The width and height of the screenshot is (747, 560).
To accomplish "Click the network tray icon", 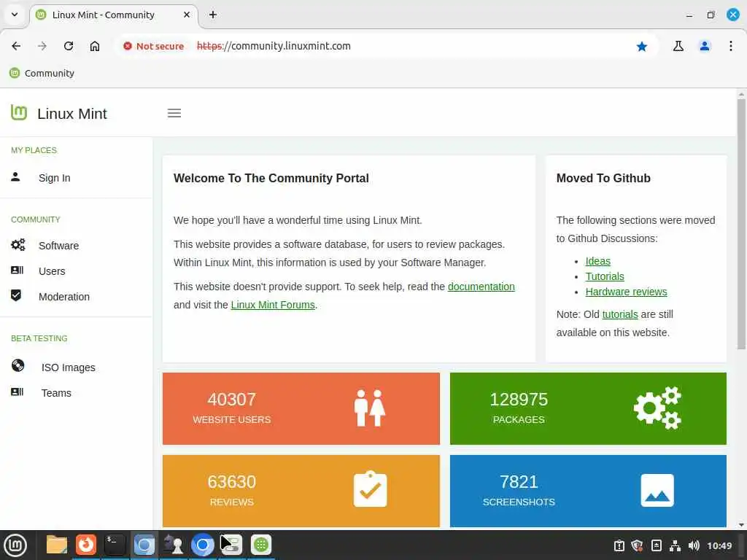I will tap(675, 545).
